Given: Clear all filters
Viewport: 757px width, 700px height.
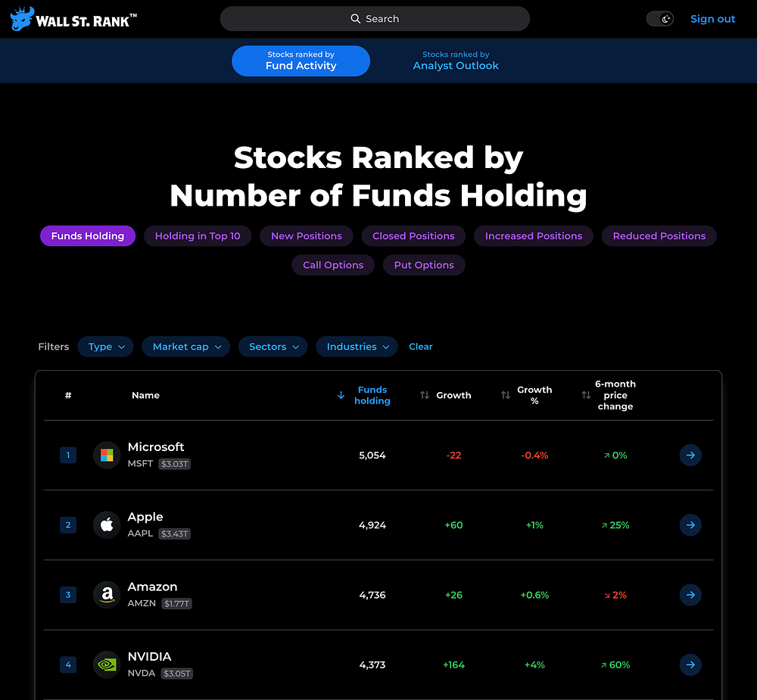Looking at the screenshot, I should [421, 347].
